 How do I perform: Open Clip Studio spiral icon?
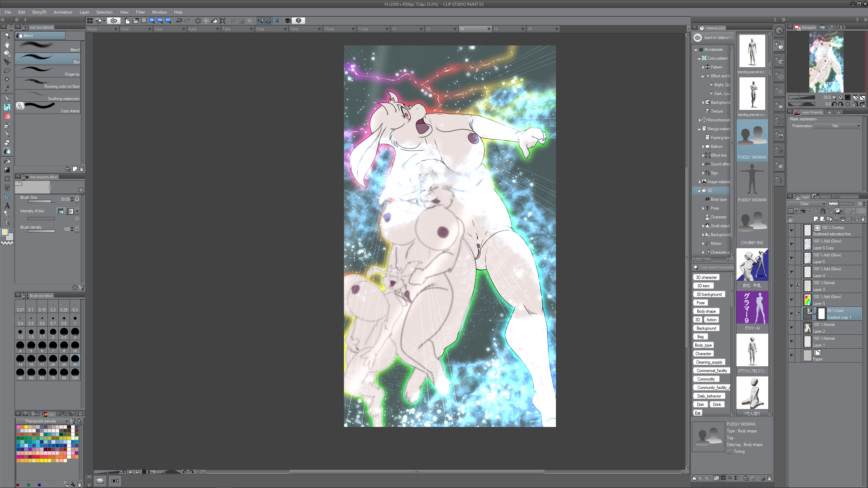(x=114, y=21)
